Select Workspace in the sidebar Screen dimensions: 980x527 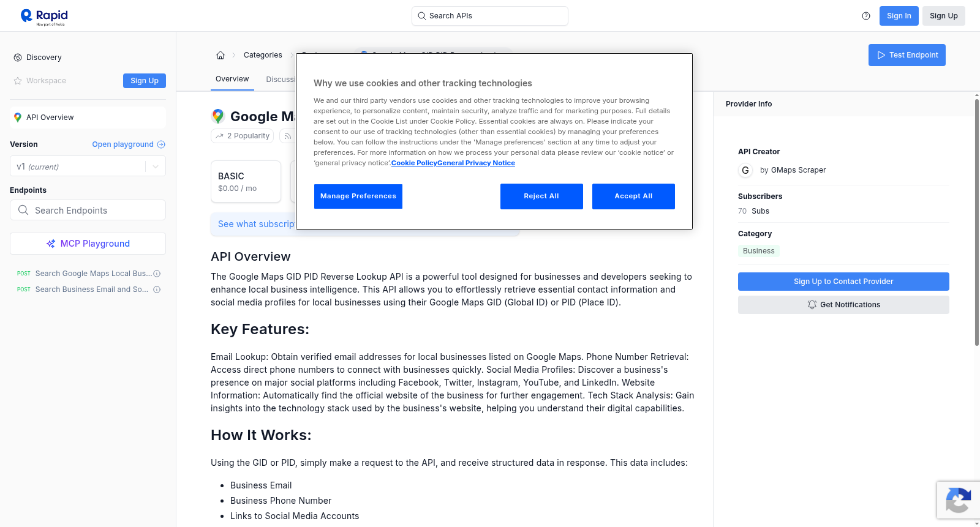(x=46, y=81)
